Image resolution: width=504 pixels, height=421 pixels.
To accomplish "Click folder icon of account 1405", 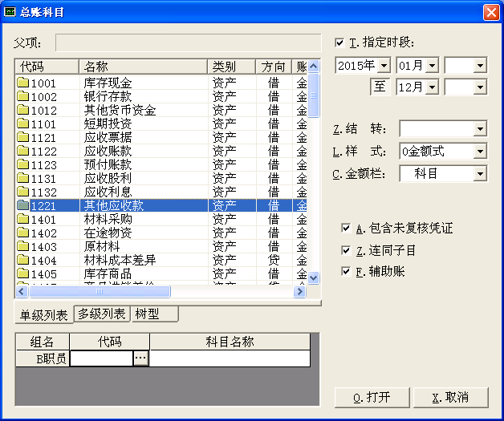I will (x=22, y=274).
